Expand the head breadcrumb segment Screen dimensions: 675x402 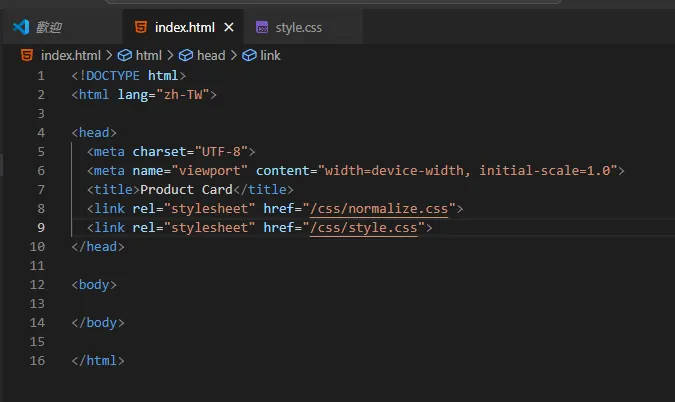(x=210, y=56)
